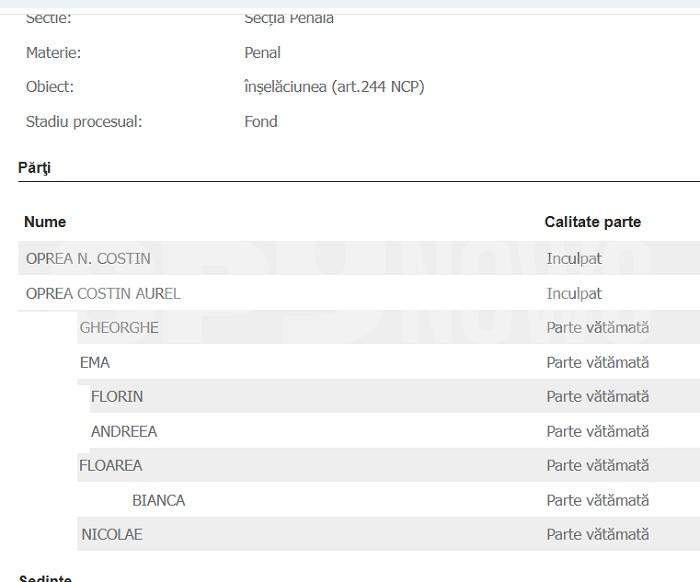Click the Stadiu procesual label
Viewport: 700px width, 582px height.
coord(84,122)
